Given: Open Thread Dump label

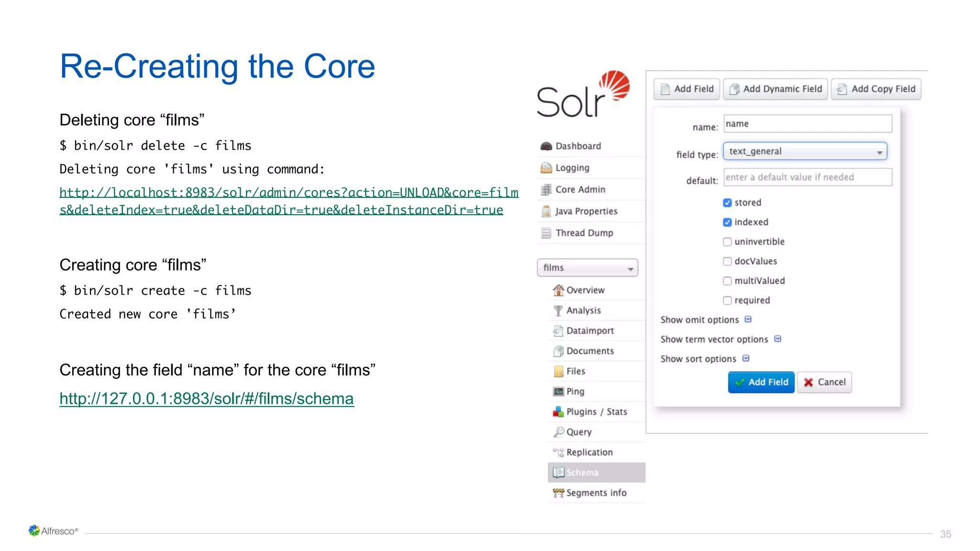Looking at the screenshot, I should click(x=584, y=233).
